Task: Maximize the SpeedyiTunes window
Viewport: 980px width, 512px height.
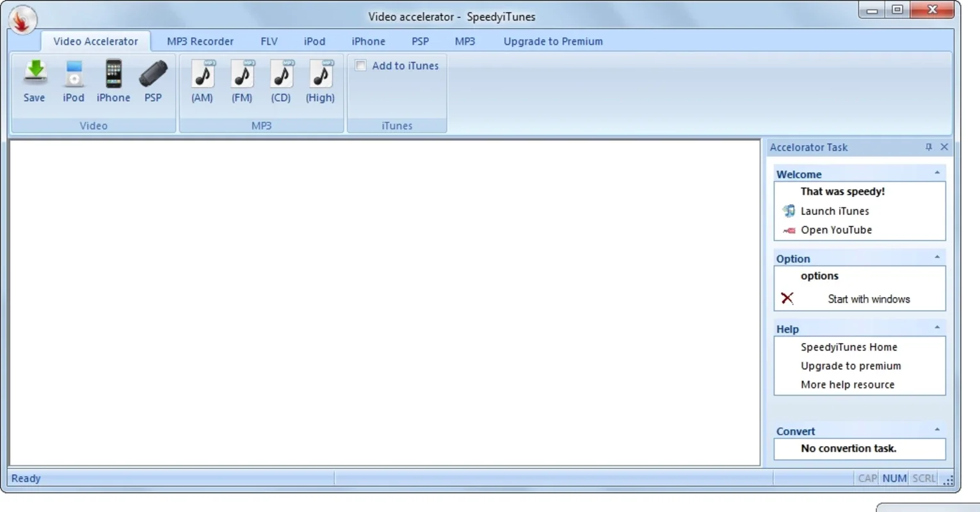Action: [x=897, y=10]
